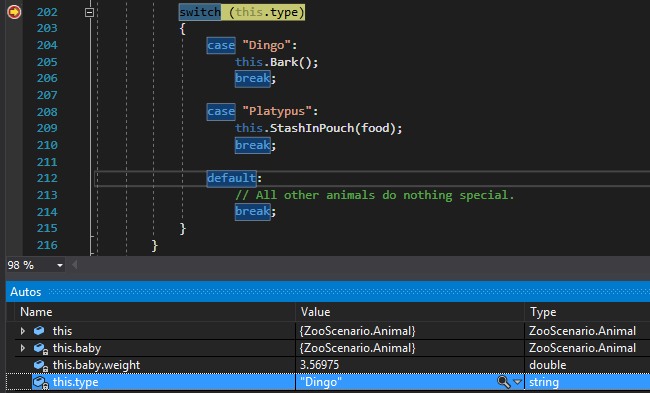Click the Value column header
The image size is (650, 393).
pyautogui.click(x=315, y=312)
